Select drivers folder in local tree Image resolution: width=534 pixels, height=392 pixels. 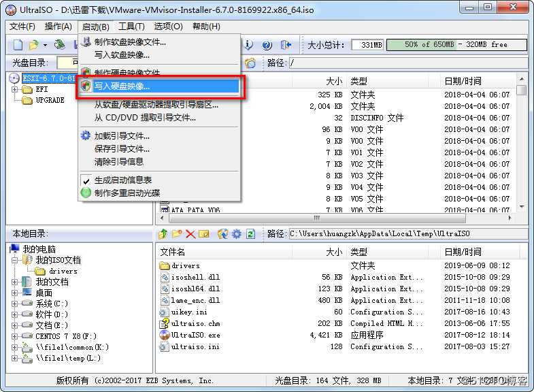click(x=63, y=271)
